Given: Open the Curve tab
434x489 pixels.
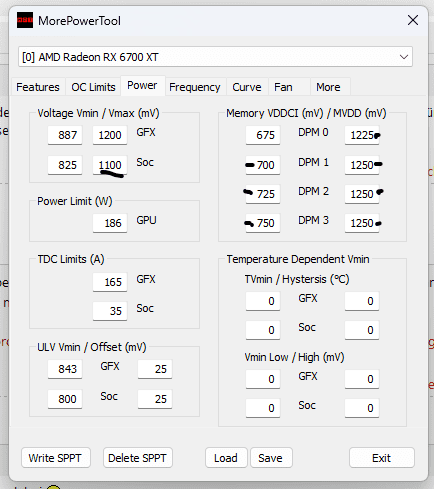Looking at the screenshot, I should [x=247, y=87].
